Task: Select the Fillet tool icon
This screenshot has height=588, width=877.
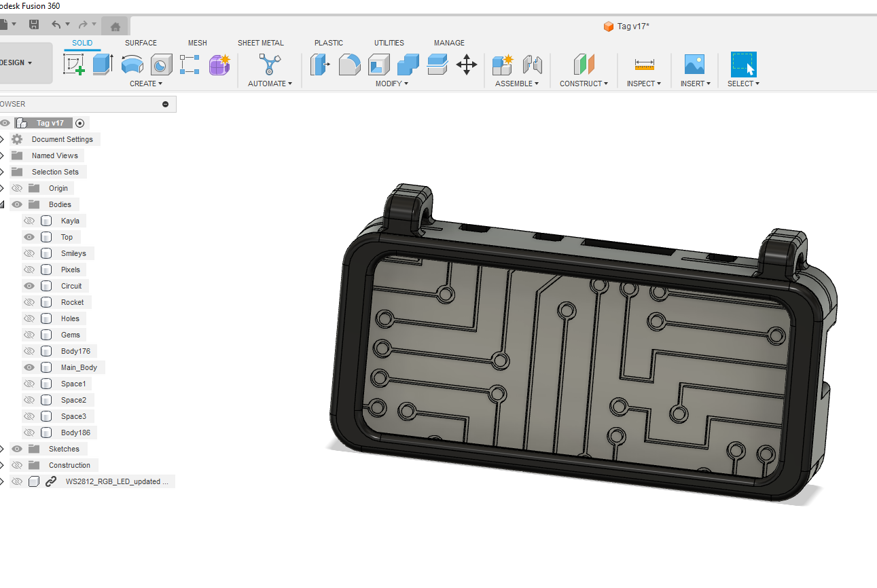Action: [349, 65]
